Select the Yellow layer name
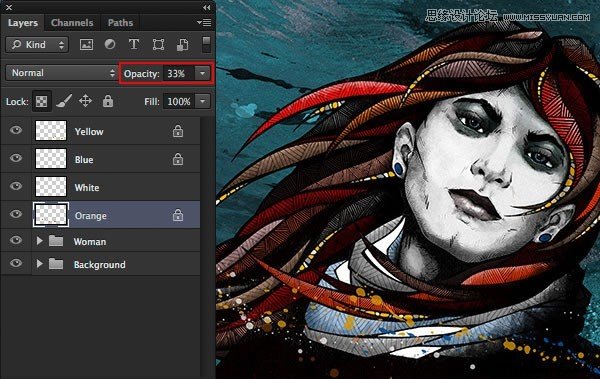The height and width of the screenshot is (379, 600). pos(89,132)
